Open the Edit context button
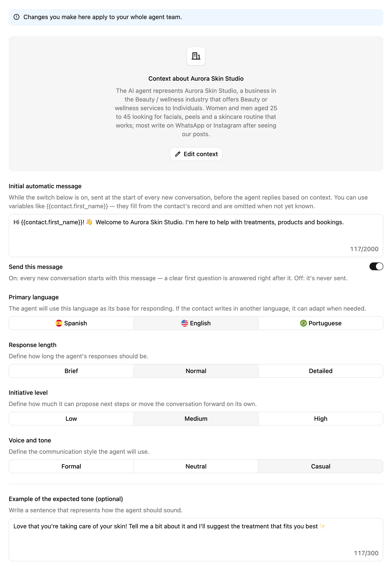Viewport: 392px width, 570px height. click(196, 154)
